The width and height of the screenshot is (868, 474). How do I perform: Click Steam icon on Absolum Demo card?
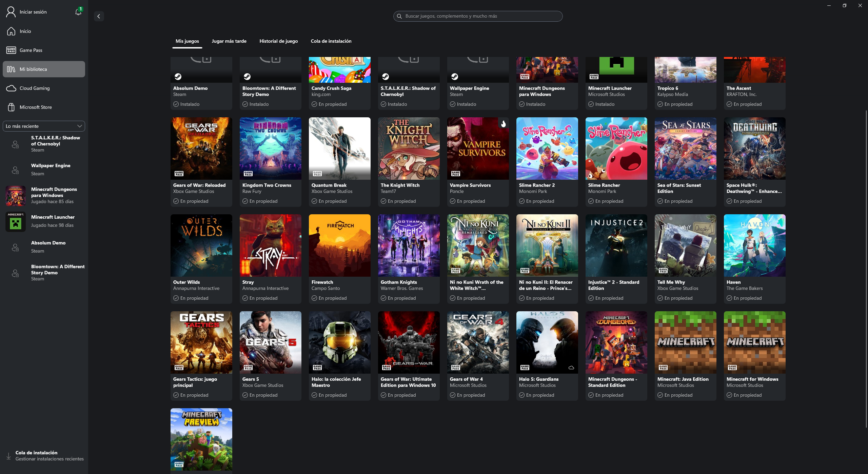(178, 77)
